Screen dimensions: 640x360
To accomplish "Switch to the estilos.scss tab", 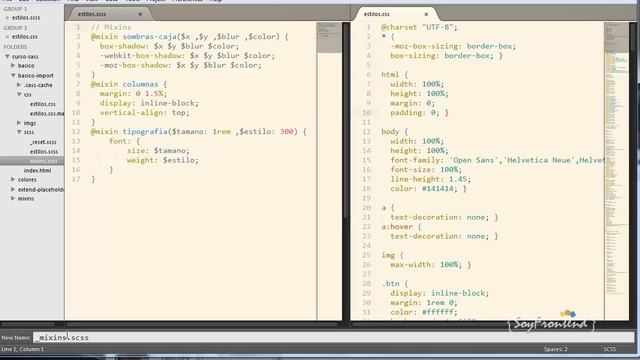I will (92, 14).
